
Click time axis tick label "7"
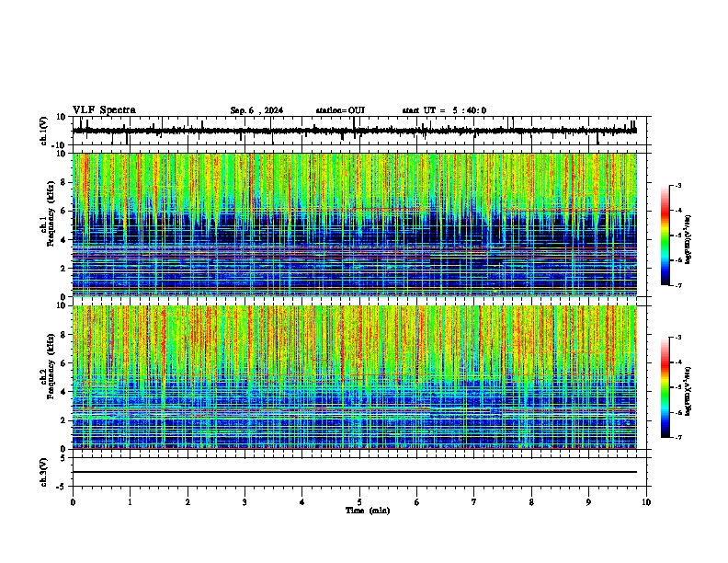coord(474,502)
